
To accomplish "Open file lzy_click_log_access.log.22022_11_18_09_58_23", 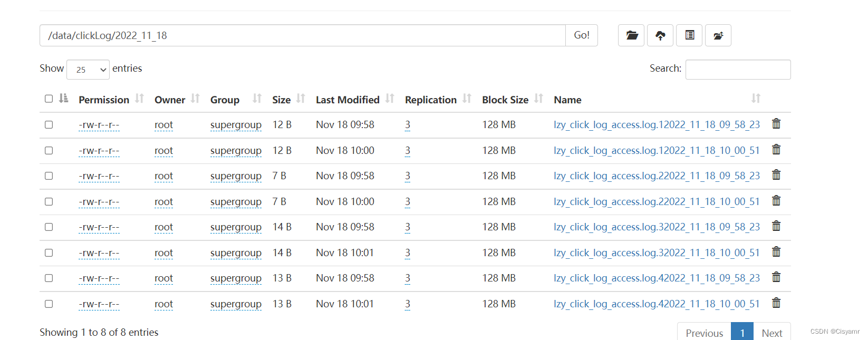I will pos(657,176).
